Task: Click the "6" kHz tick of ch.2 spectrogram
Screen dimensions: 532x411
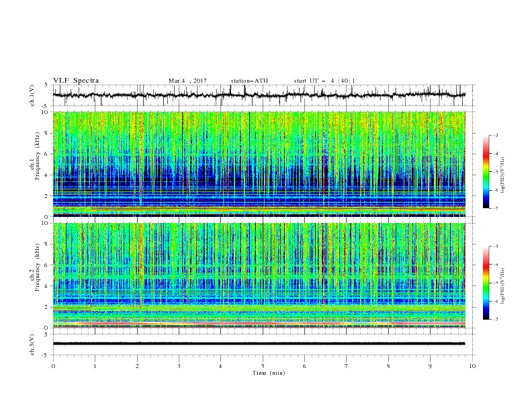Action: [47, 265]
